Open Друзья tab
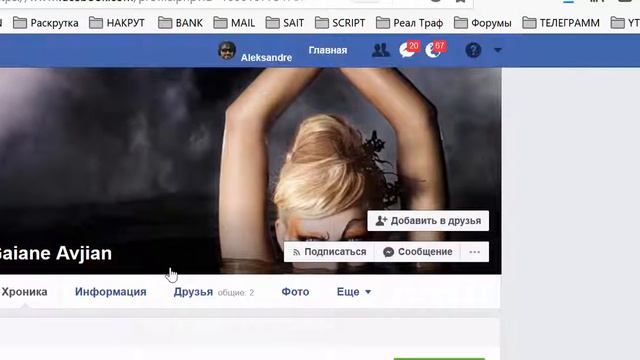Screen dimensions: 640x360 pos(193,292)
